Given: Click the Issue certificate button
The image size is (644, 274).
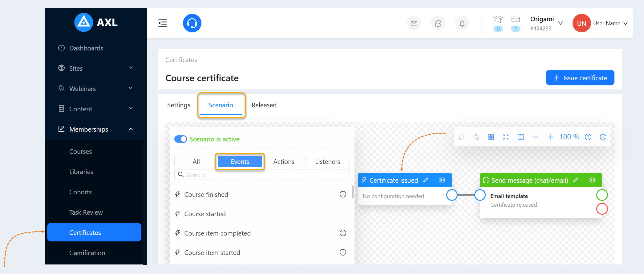Looking at the screenshot, I should click(x=580, y=78).
